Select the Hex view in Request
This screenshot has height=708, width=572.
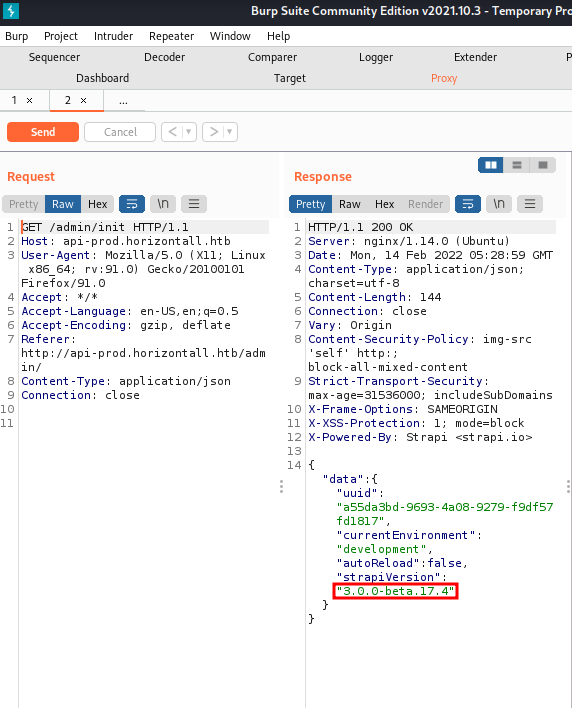pos(98,204)
